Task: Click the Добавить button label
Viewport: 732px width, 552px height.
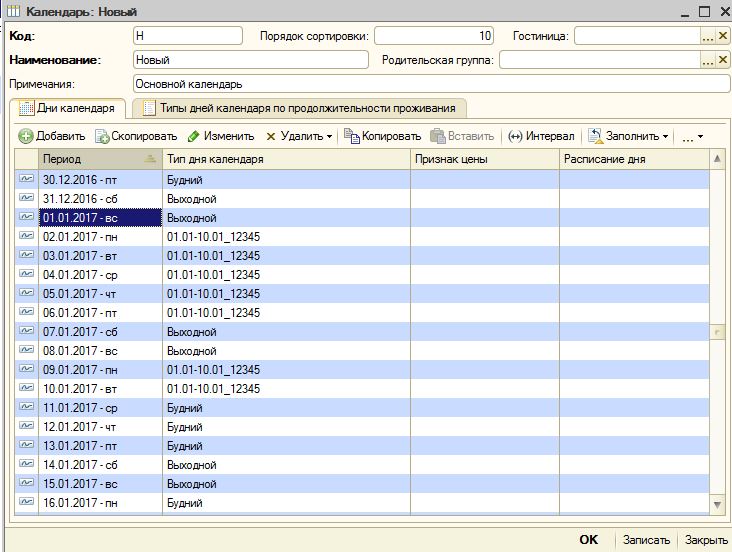Action: (61, 136)
